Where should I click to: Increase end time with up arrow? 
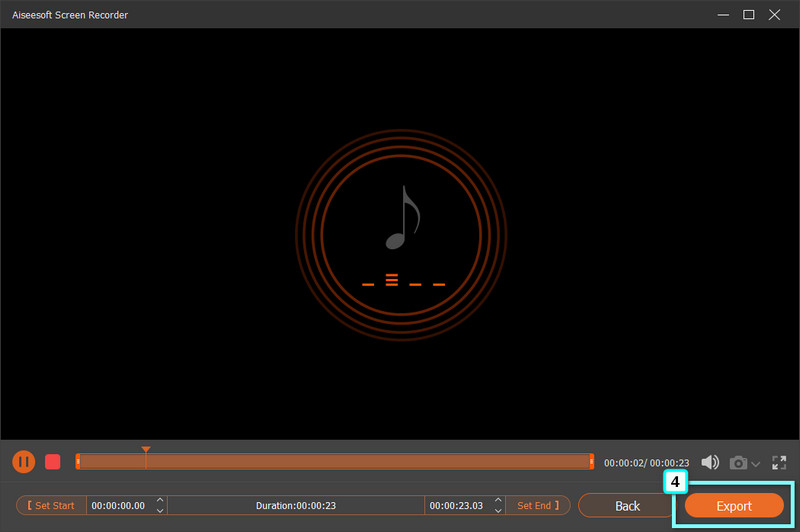pos(498,500)
